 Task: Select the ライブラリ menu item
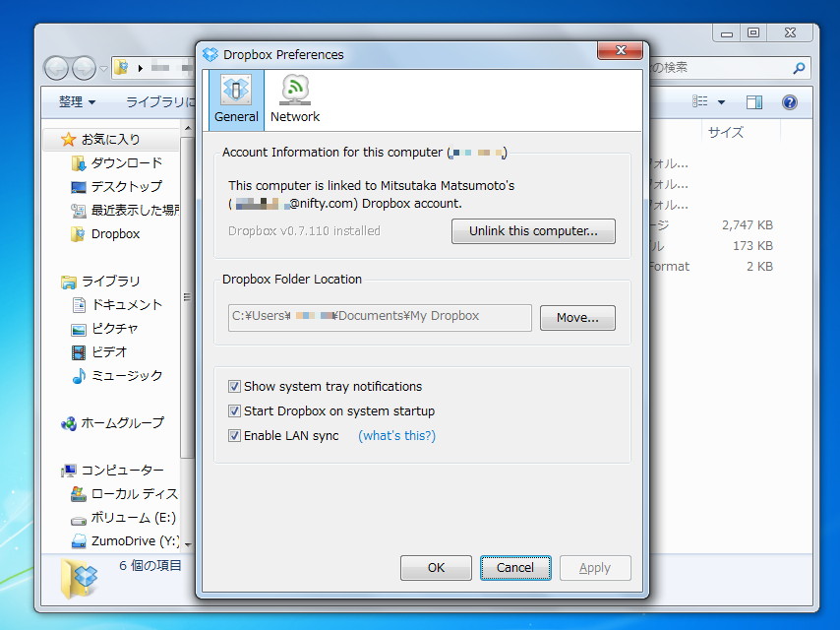pos(157,101)
